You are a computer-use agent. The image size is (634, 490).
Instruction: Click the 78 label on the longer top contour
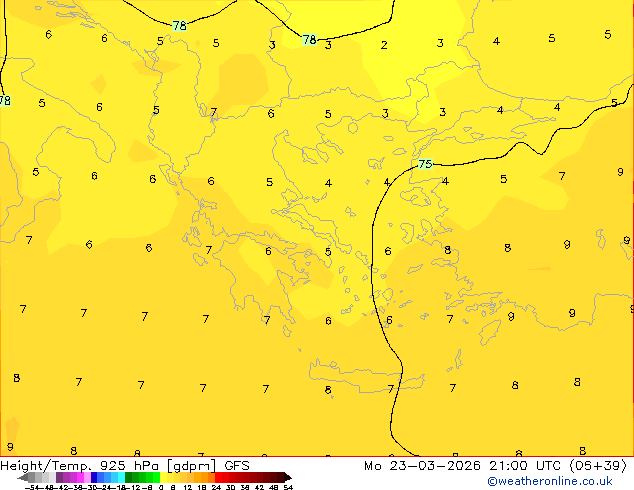(309, 40)
